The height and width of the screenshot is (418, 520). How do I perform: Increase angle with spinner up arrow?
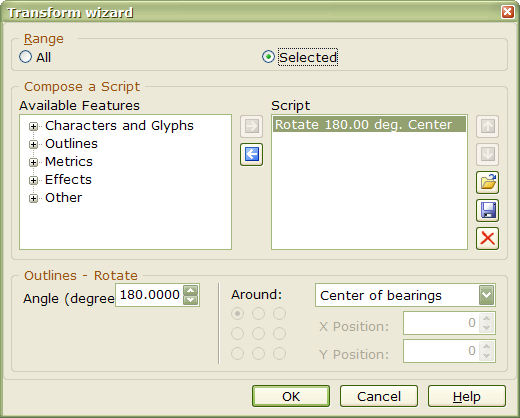click(x=191, y=290)
